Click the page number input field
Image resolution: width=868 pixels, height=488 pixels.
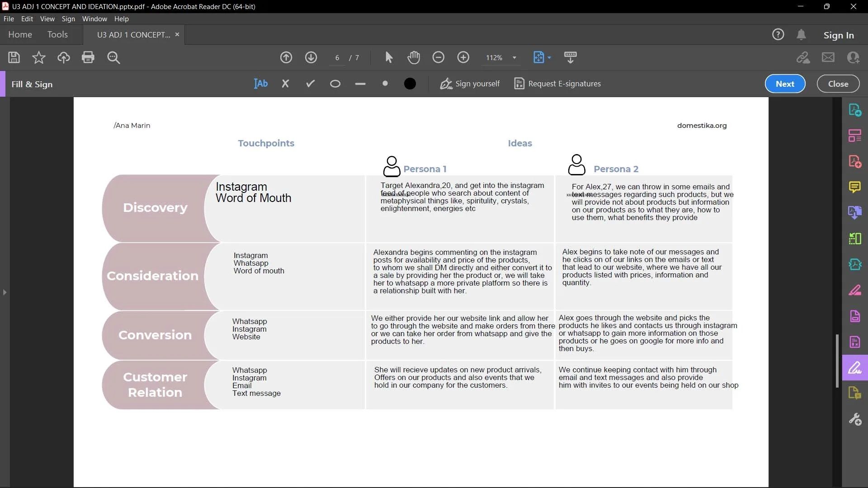[337, 57]
